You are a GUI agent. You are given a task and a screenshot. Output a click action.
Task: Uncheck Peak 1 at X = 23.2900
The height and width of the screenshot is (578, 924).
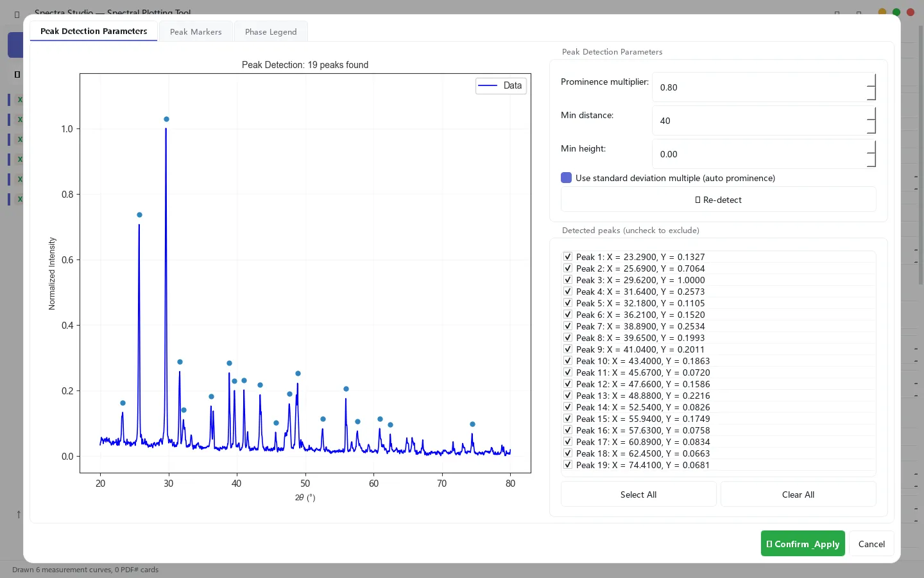pos(568,256)
